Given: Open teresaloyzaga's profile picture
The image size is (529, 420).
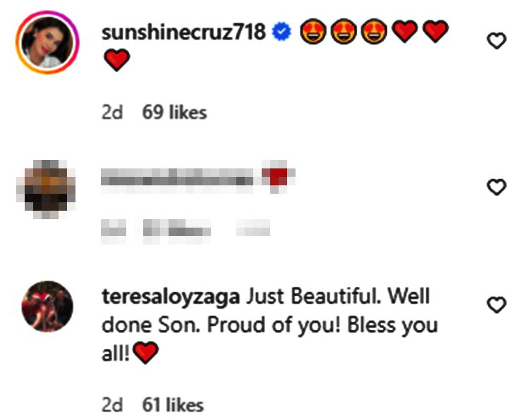Looking at the screenshot, I should tap(47, 306).
